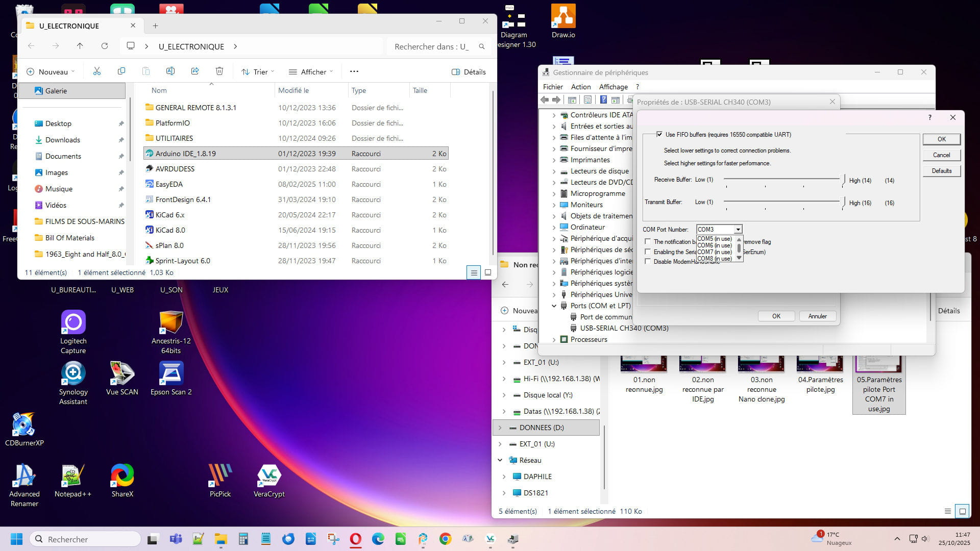
Task: Enable the notification checkbox under COM Port Number
Action: (648, 242)
